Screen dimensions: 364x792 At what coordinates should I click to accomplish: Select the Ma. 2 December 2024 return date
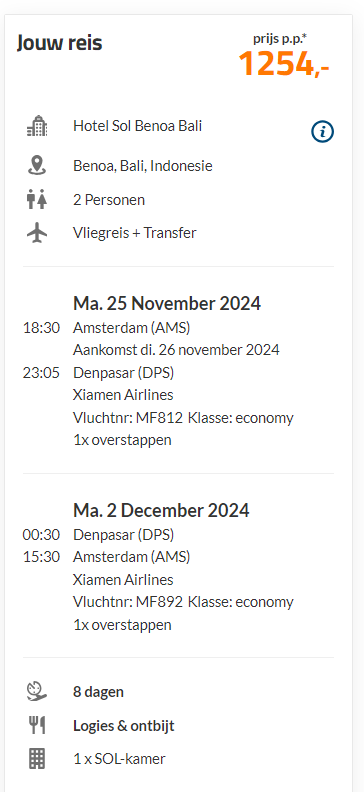point(161,510)
